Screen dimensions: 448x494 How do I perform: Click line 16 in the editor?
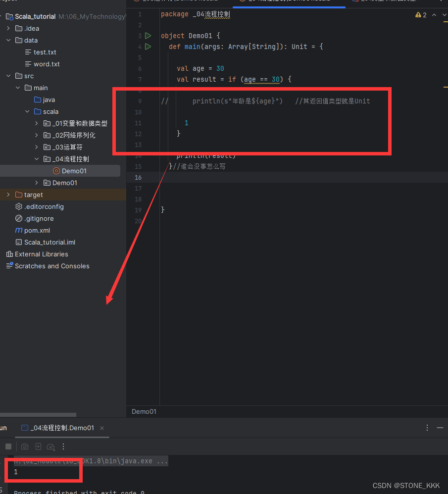coord(287,177)
